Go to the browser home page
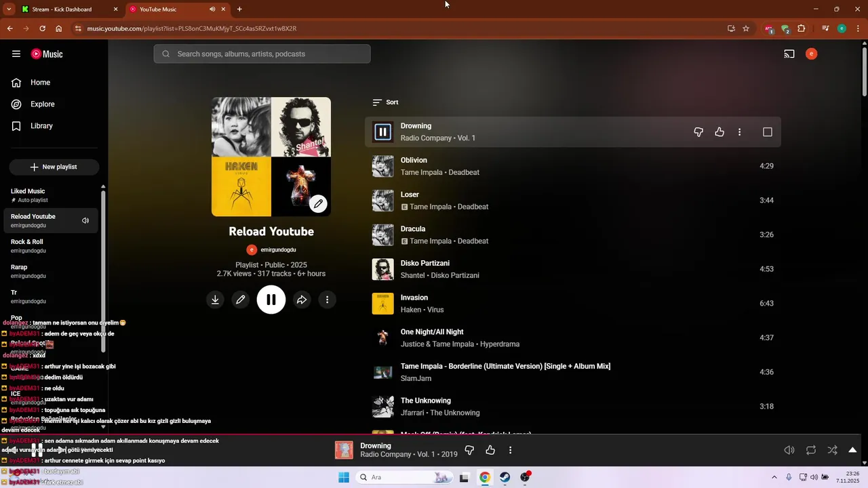The image size is (868, 488). (59, 28)
